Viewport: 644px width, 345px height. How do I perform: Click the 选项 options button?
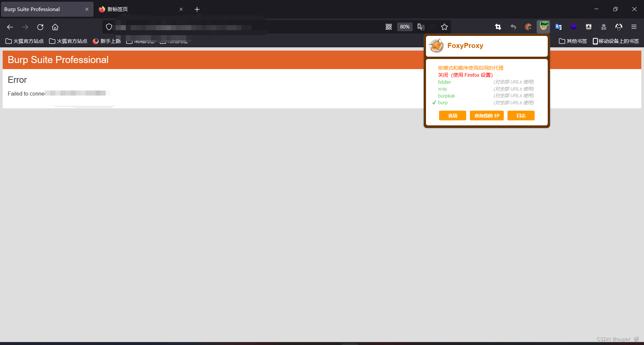point(452,116)
